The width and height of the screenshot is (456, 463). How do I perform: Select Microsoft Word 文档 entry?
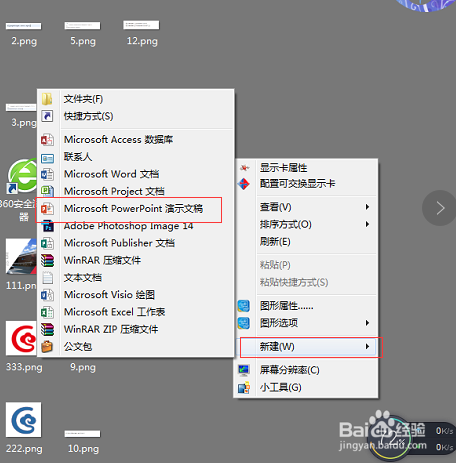[136, 174]
